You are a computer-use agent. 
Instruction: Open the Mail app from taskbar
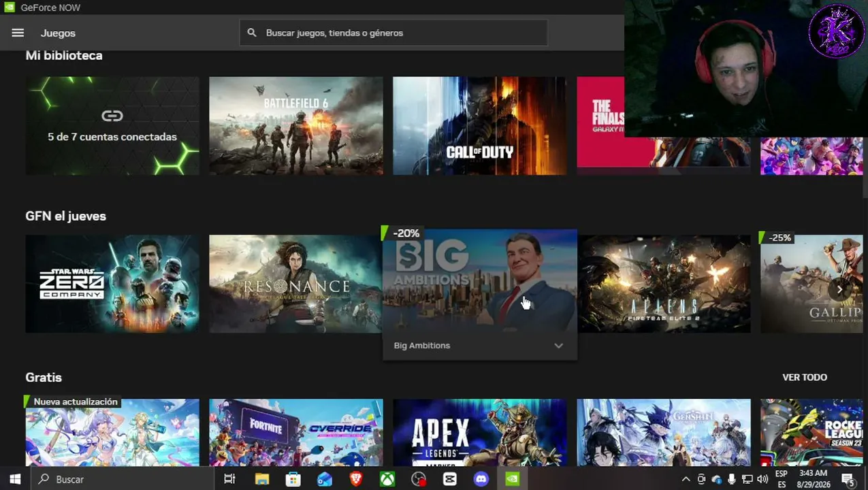[x=325, y=479]
